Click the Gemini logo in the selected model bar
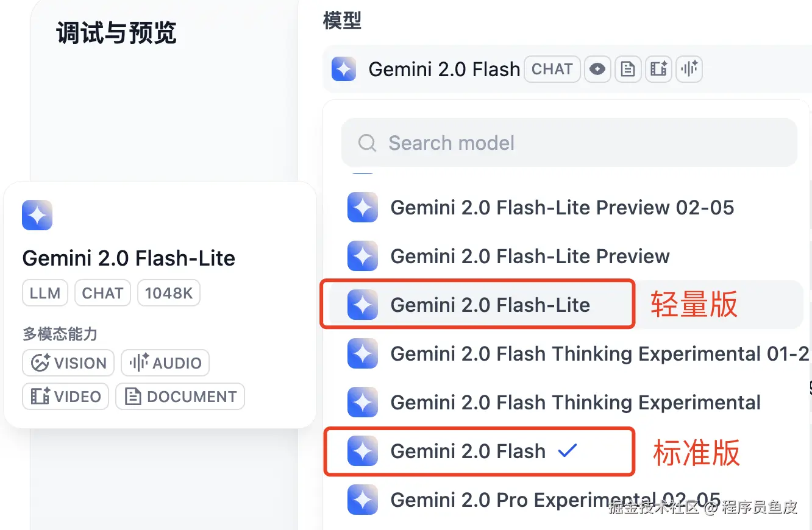Screen dimensions: 812x530 click(344, 69)
